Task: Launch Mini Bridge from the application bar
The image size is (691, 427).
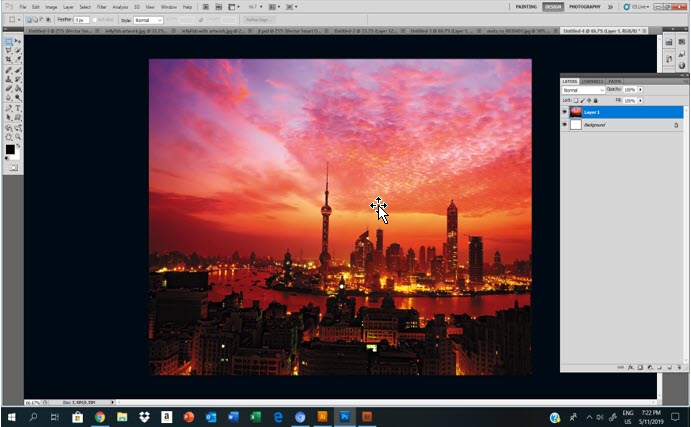Action: (219, 7)
